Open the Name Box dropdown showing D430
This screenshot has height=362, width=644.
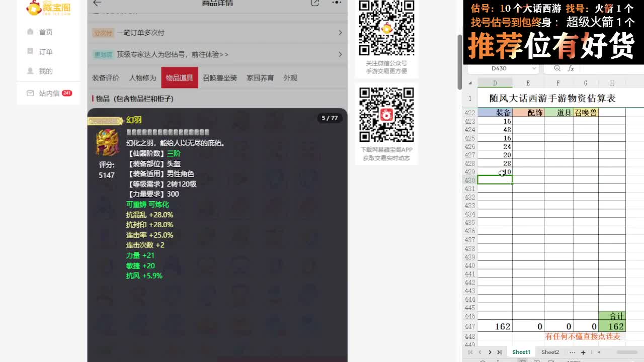tap(534, 68)
